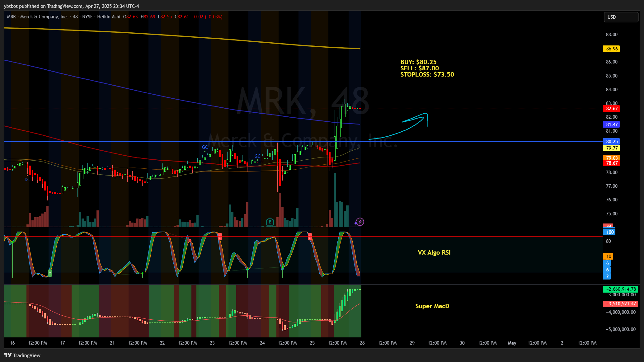Click the May label on time axis
The width and height of the screenshot is (644, 362).
[512, 343]
